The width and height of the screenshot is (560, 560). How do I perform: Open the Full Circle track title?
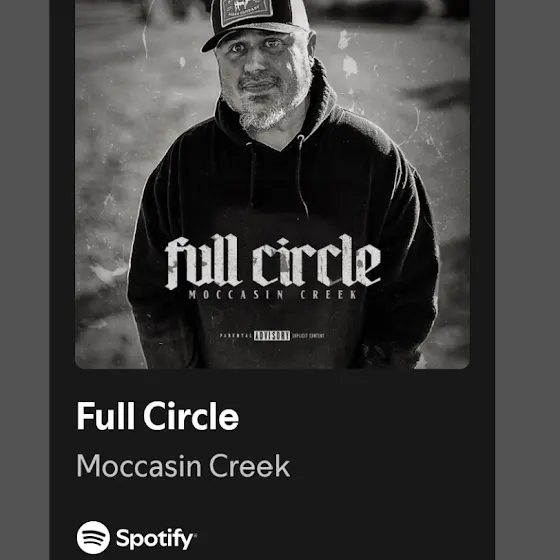coord(158,416)
